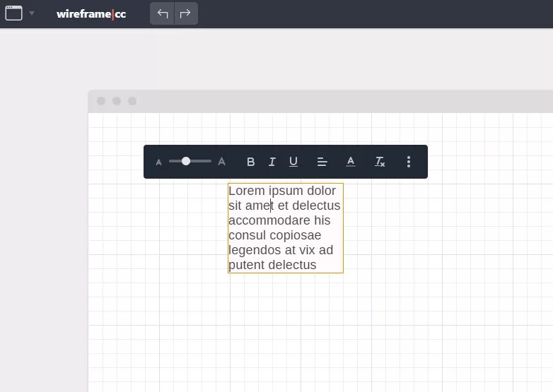
Task: Click the browser canvas template icon
Action: coord(13,13)
